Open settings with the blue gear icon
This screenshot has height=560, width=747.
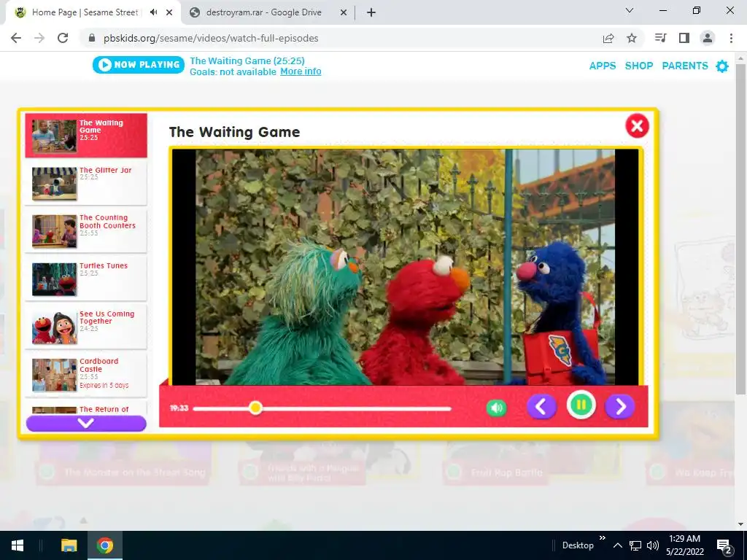722,66
